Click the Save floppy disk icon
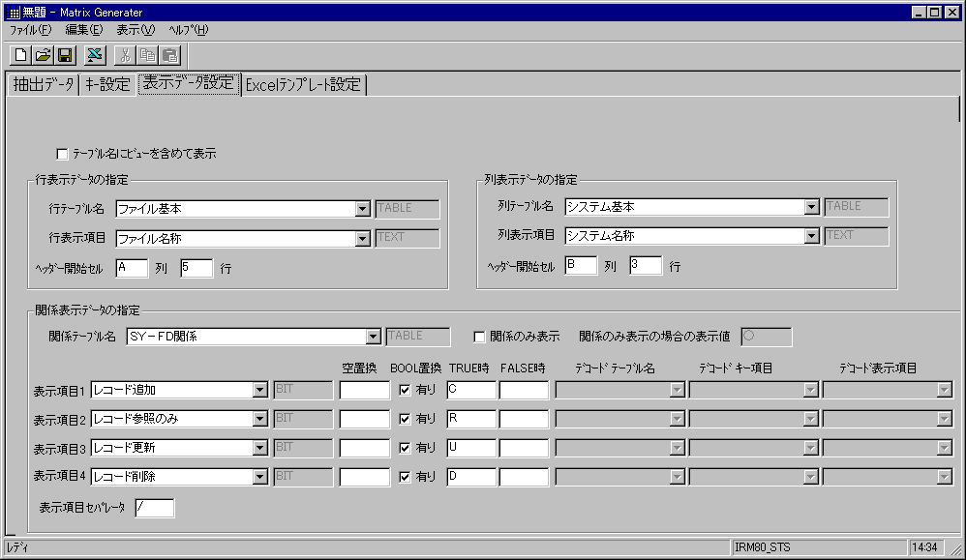966x560 pixels. coord(64,55)
